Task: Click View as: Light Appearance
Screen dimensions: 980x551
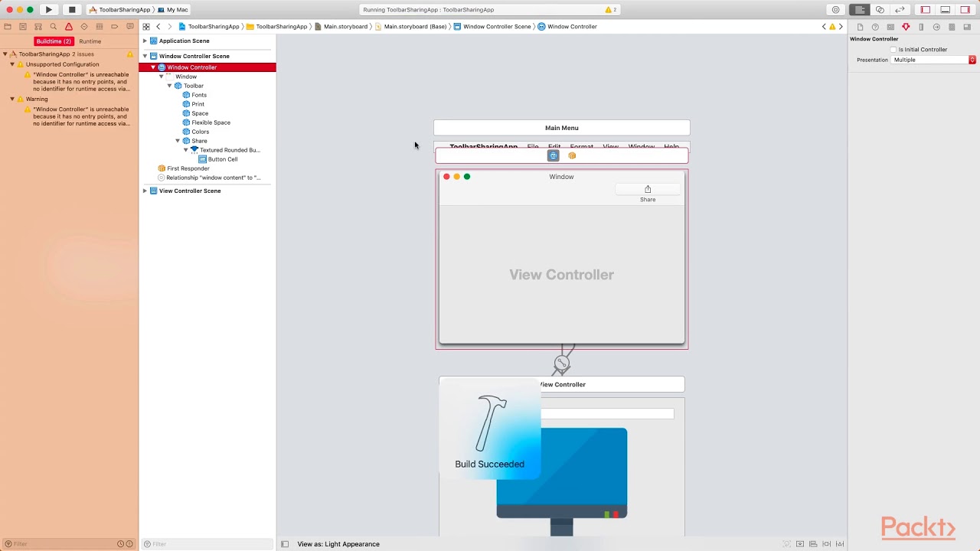Action: (x=338, y=544)
